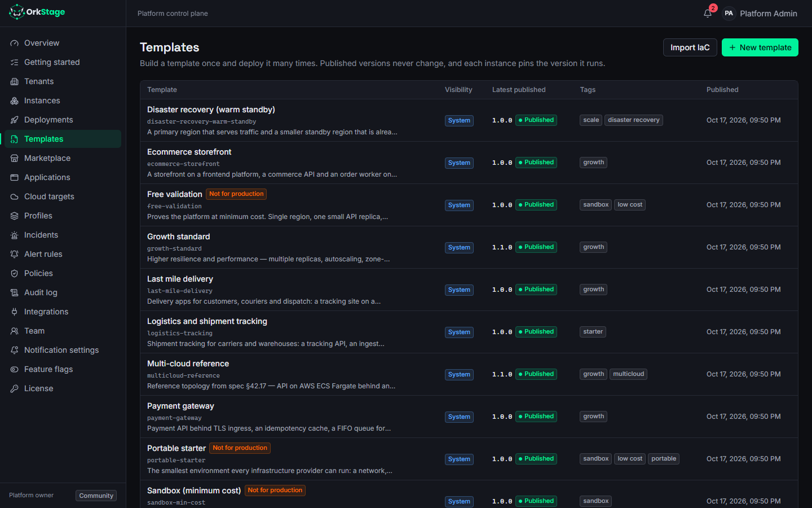
Task: Click the Alert rules bell icon
Action: coord(15,254)
